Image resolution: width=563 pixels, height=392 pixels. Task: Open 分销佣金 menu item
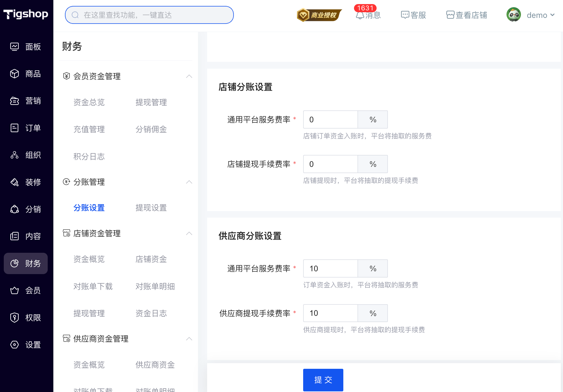point(151,129)
